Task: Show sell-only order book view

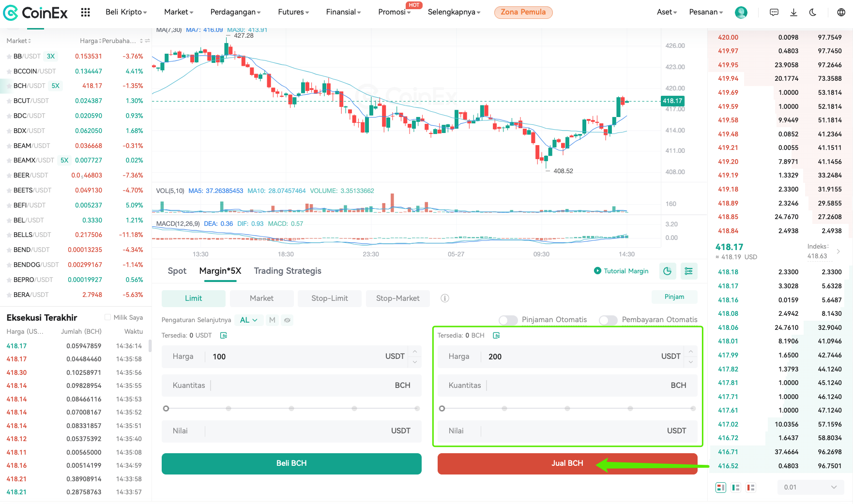Action: click(751, 488)
